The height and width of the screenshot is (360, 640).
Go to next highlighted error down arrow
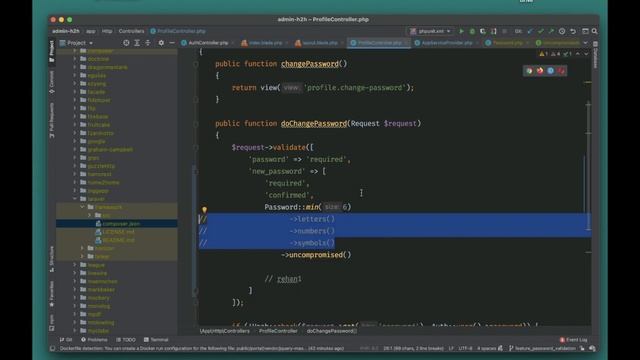587,53
